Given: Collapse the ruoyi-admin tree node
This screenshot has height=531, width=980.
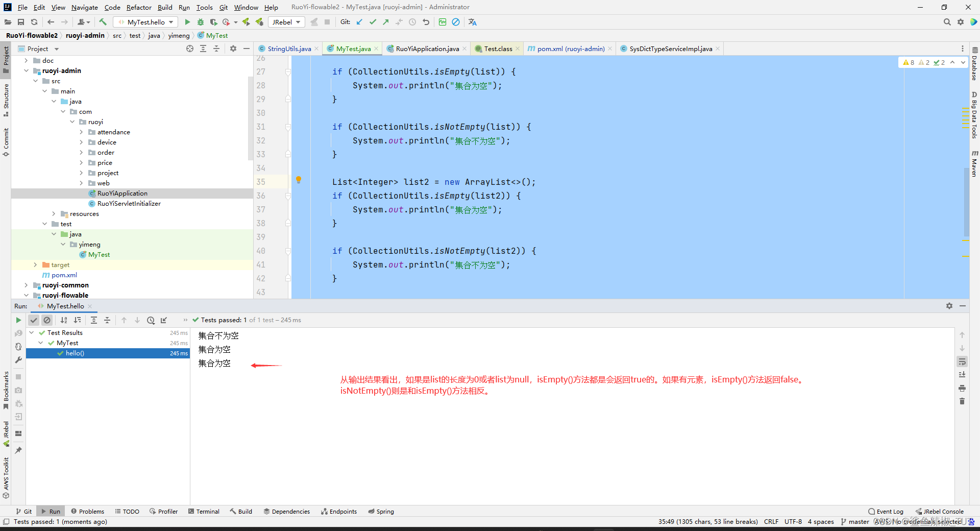Looking at the screenshot, I should coord(27,70).
